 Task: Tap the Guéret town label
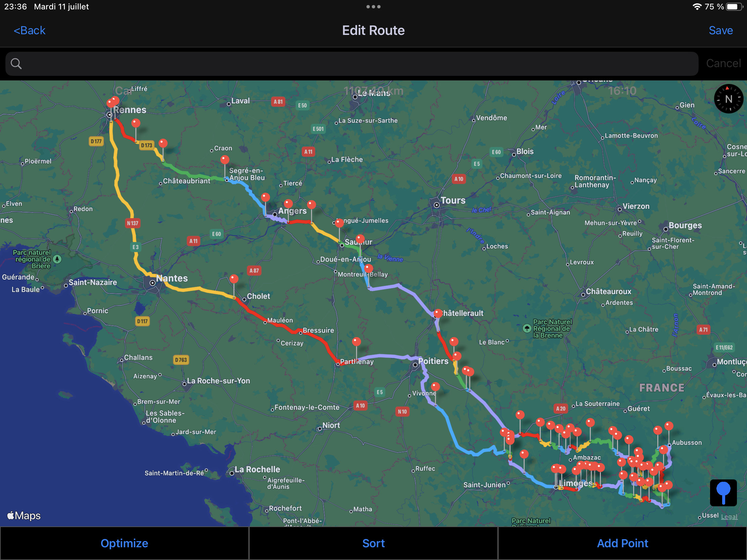click(638, 409)
